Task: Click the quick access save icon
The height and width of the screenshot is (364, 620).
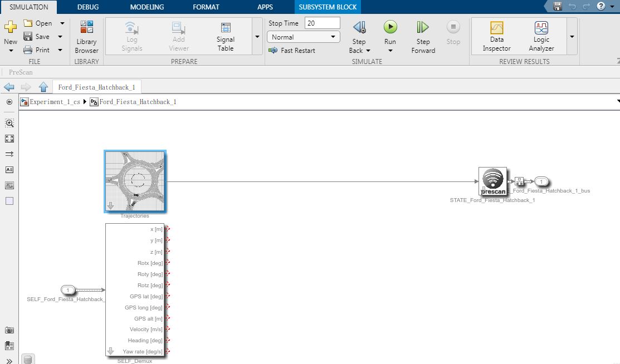Action: click(x=558, y=6)
